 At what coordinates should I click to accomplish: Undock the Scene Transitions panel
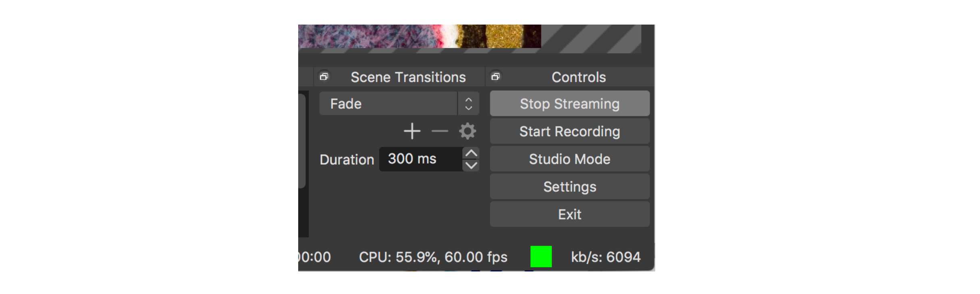tap(324, 77)
